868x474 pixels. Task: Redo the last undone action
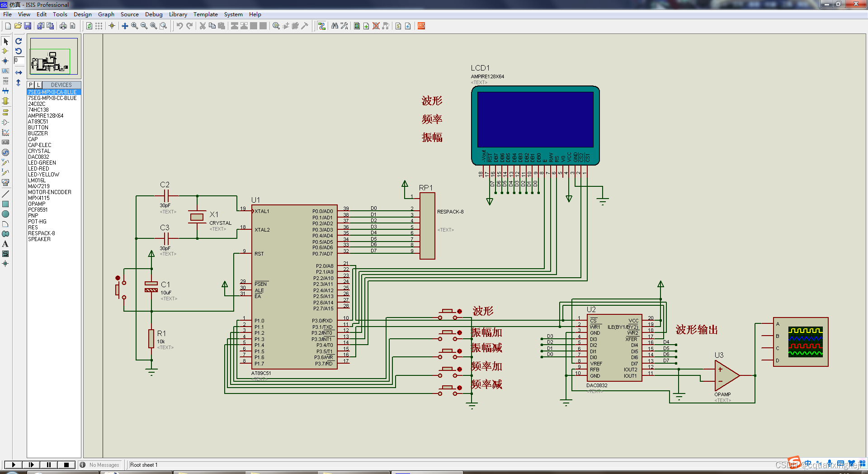pos(189,26)
